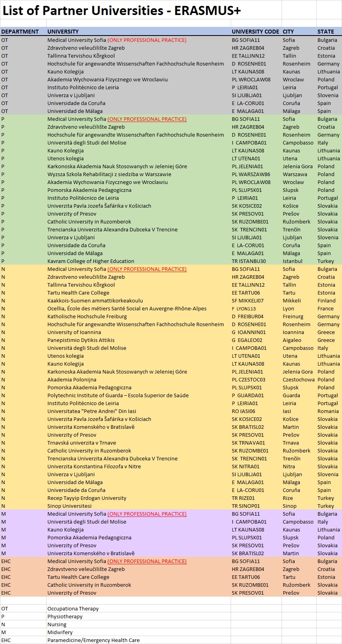Click the 'Nitra' city cell

(x=289, y=466)
